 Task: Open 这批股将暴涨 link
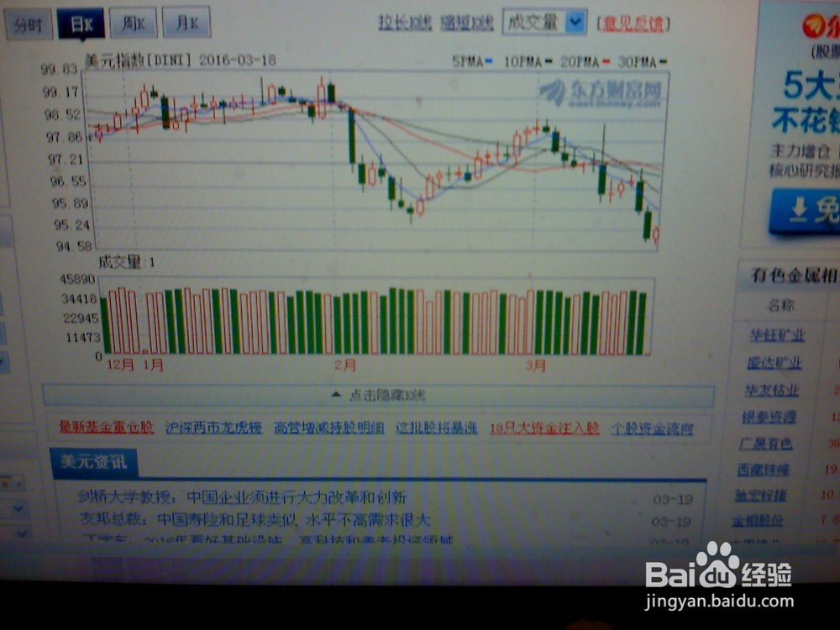point(437,428)
